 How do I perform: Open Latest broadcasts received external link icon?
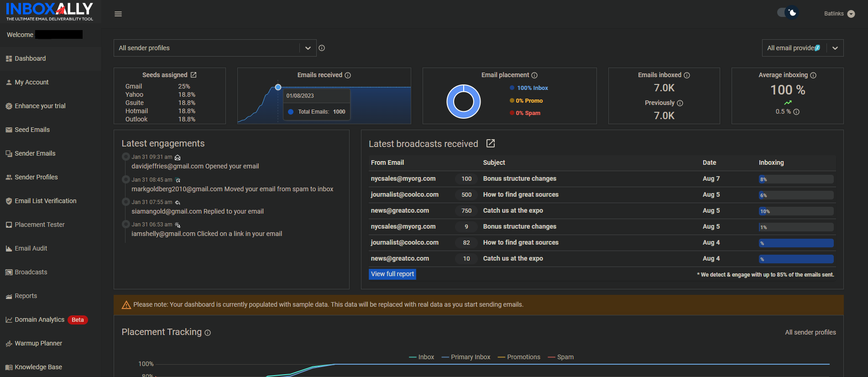coord(491,143)
